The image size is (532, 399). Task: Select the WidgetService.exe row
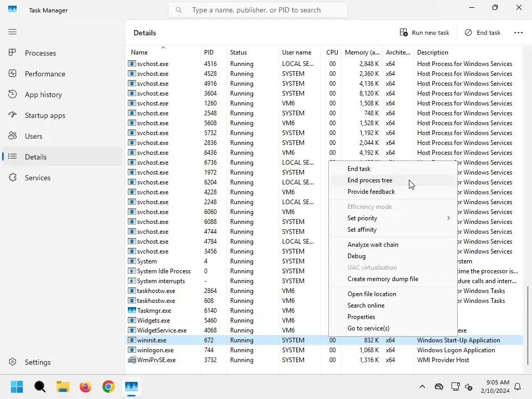pyautogui.click(x=324, y=330)
